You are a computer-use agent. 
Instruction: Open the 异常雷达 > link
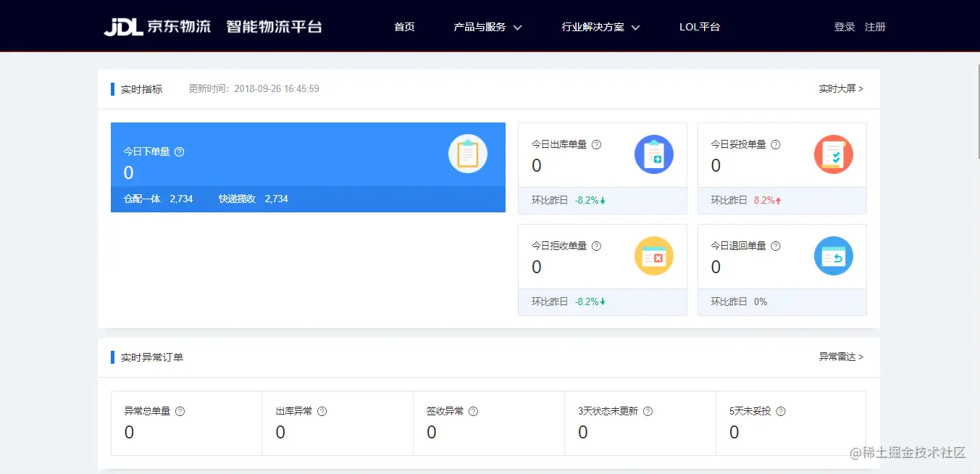tap(841, 357)
